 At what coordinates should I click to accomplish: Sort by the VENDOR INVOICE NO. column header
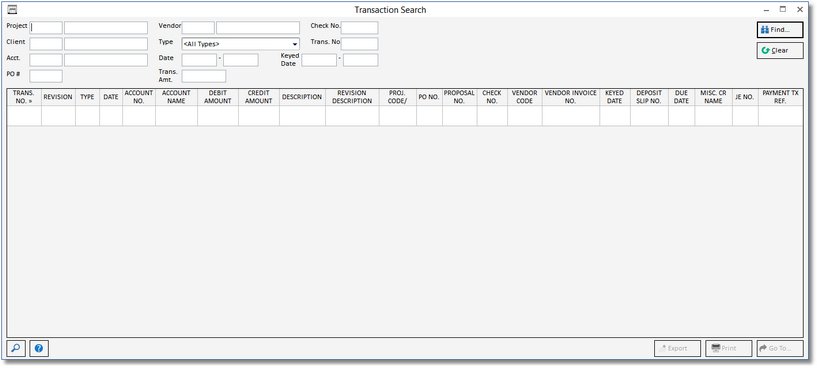571,97
